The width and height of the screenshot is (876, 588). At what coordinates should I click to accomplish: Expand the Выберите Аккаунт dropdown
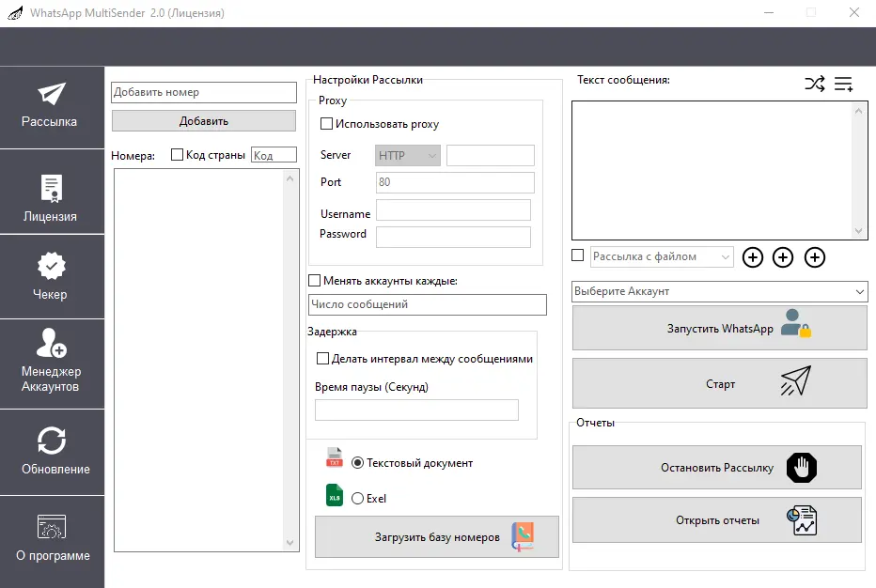[x=720, y=291]
